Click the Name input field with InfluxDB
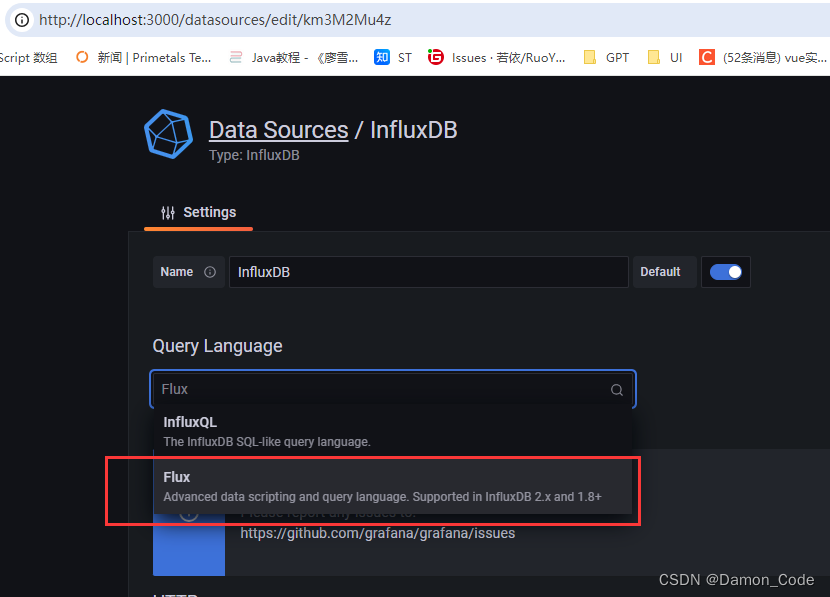The image size is (830, 597). point(429,272)
